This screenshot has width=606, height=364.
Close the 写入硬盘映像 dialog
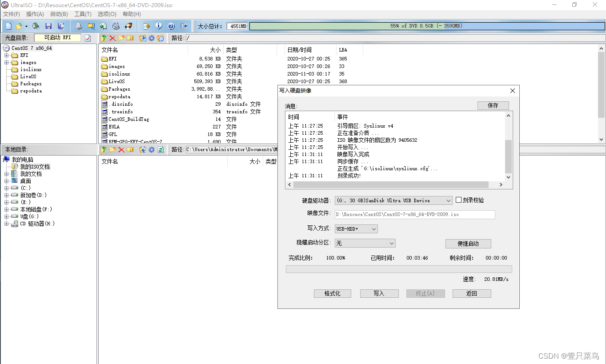[512, 91]
